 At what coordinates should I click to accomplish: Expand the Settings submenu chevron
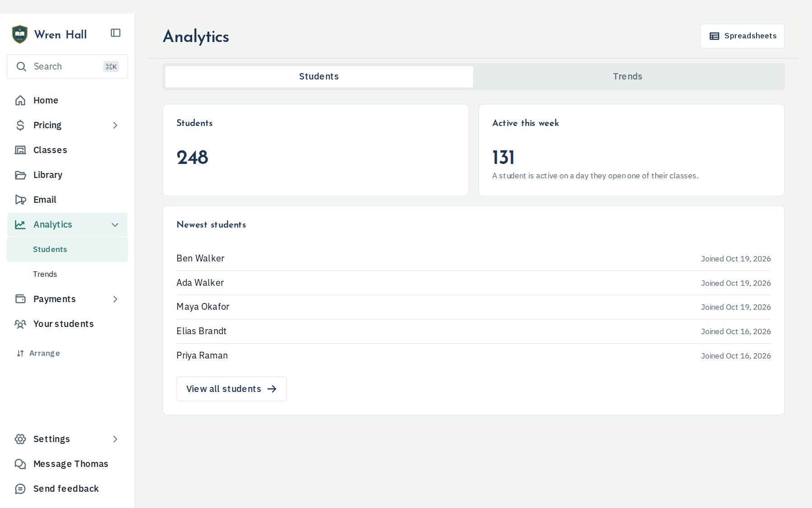[115, 439]
